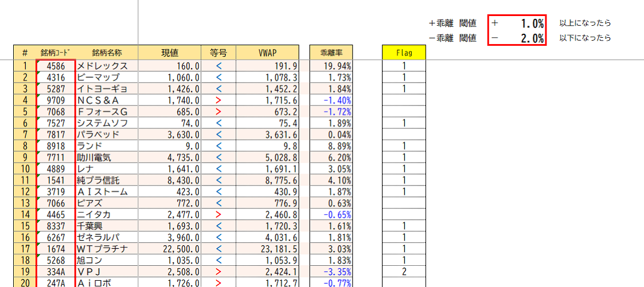644x287 pixels.
Task: Click price 22,500.0 in the 現値 column
Action: [170, 249]
